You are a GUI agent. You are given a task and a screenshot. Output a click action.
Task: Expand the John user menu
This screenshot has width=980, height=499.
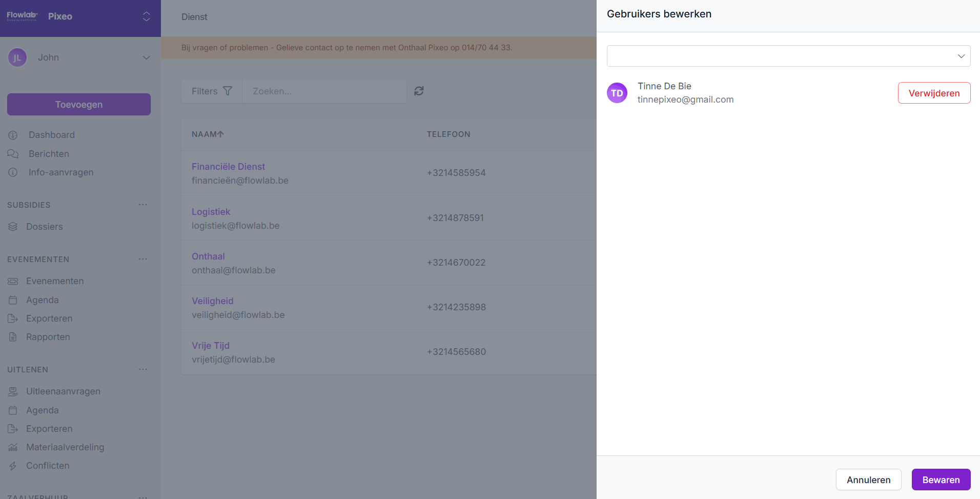(146, 57)
